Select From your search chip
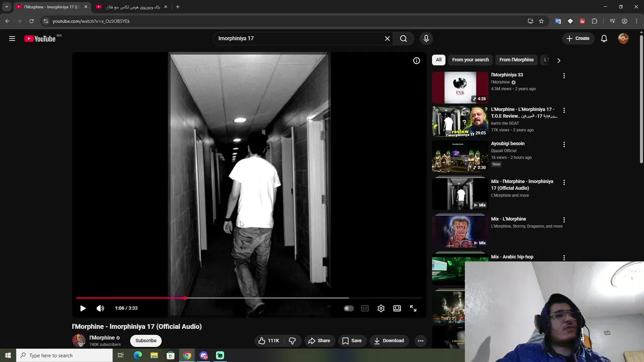This screenshot has width=644, height=362. click(x=470, y=60)
